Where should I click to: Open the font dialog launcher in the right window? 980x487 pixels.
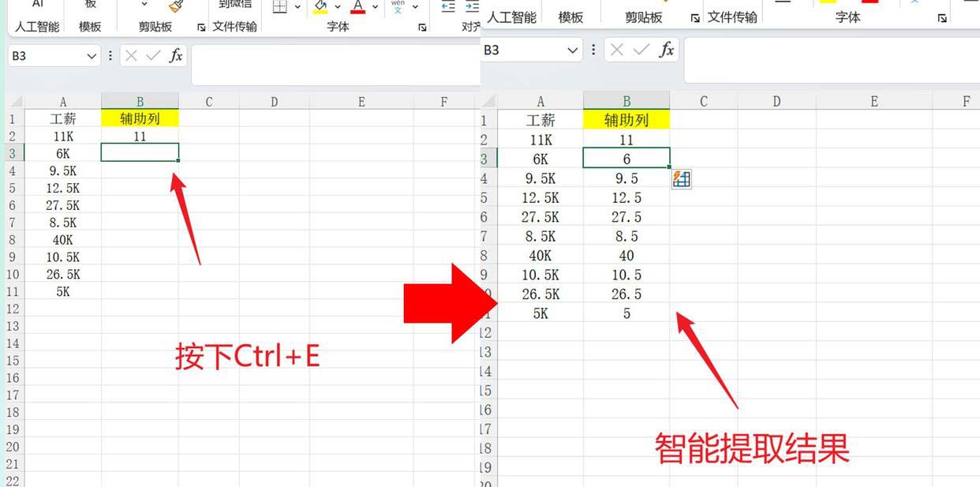pyautogui.click(x=942, y=18)
